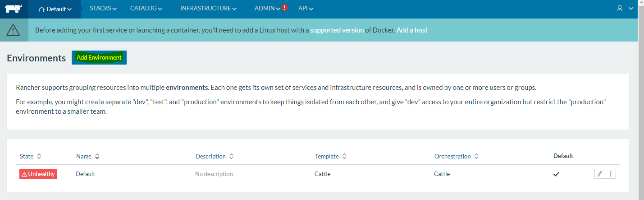Click the Cattle value under Orchestration
The height and width of the screenshot is (200, 644).
click(x=442, y=174)
